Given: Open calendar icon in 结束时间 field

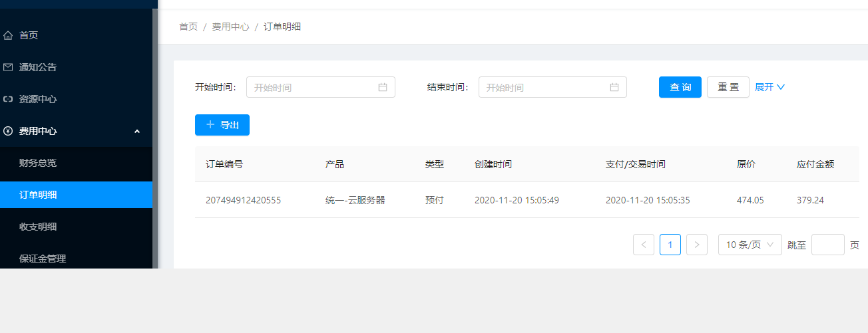Looking at the screenshot, I should [x=614, y=87].
